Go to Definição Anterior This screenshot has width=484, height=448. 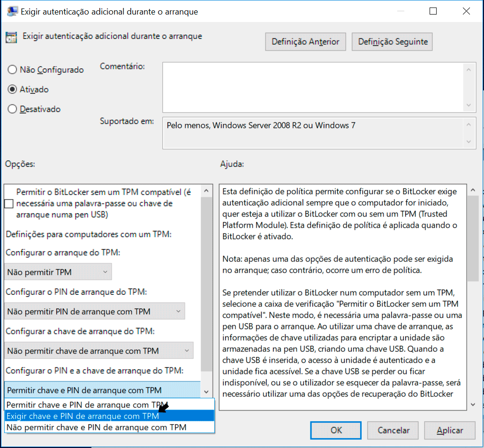click(x=305, y=42)
